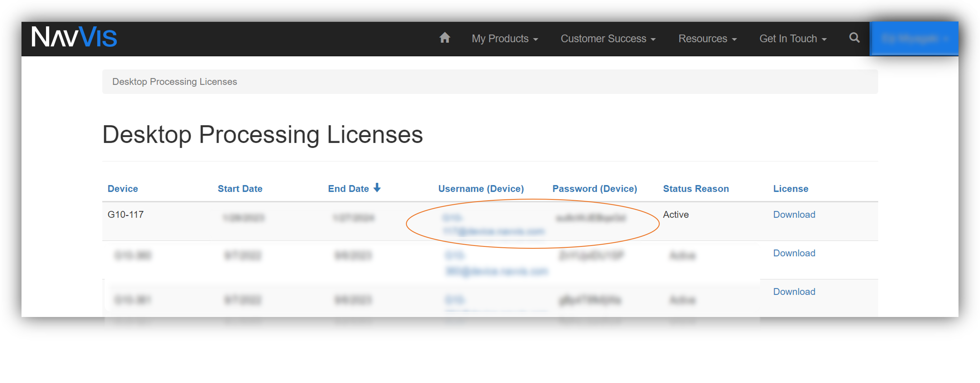Expand the Resources dropdown
Image resolution: width=980 pixels, height=383 pixels.
pos(708,39)
